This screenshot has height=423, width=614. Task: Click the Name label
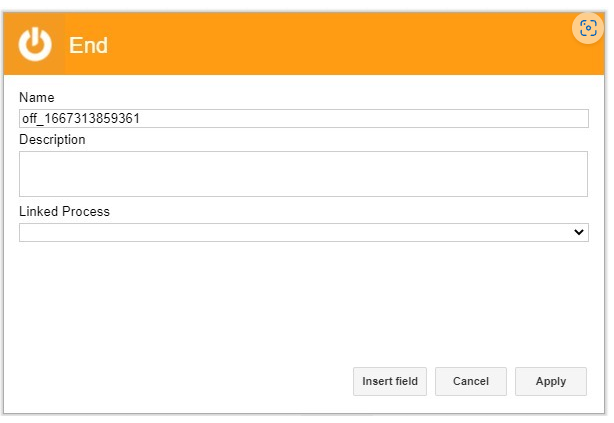(37, 98)
